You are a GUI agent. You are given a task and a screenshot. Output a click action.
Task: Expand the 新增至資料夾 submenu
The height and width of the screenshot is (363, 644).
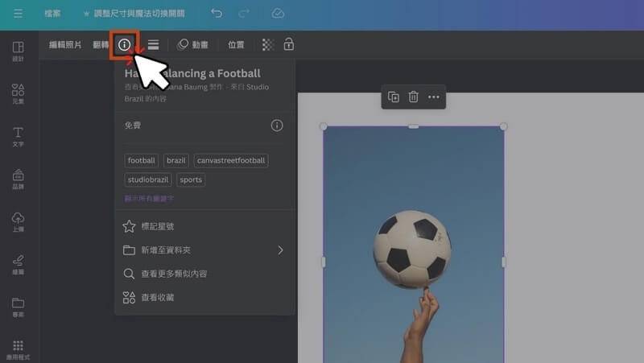(x=280, y=250)
